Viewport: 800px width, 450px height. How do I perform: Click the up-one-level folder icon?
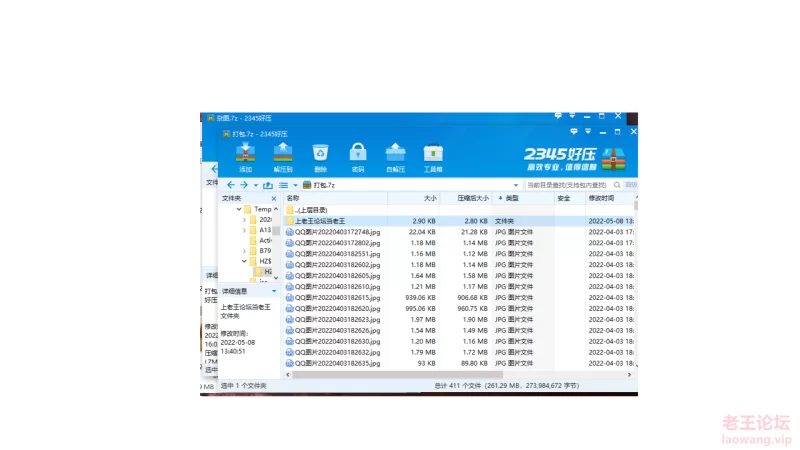tap(268, 185)
